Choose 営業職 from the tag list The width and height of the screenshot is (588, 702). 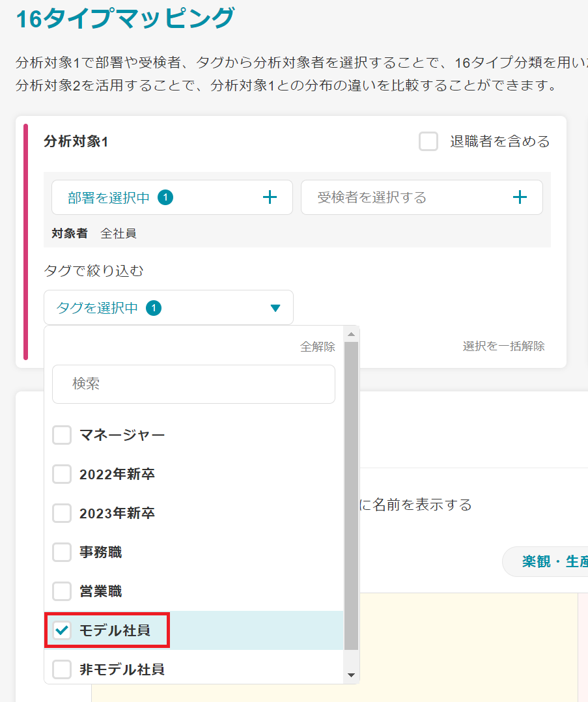point(62,591)
